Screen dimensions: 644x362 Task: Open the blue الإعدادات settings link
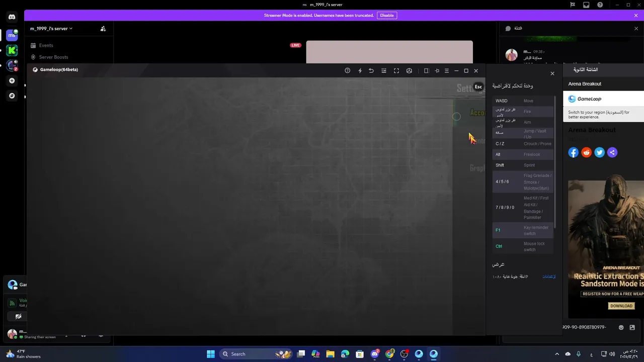pyautogui.click(x=549, y=277)
